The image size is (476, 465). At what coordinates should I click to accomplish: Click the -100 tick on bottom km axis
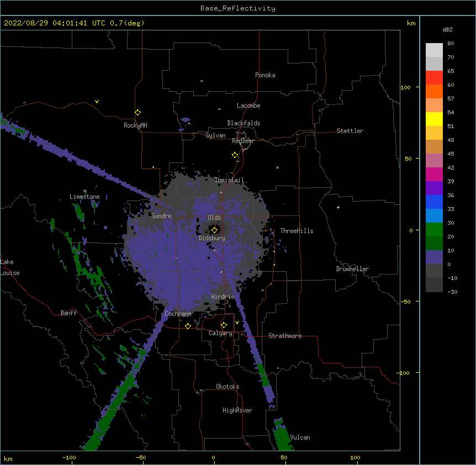click(69, 457)
